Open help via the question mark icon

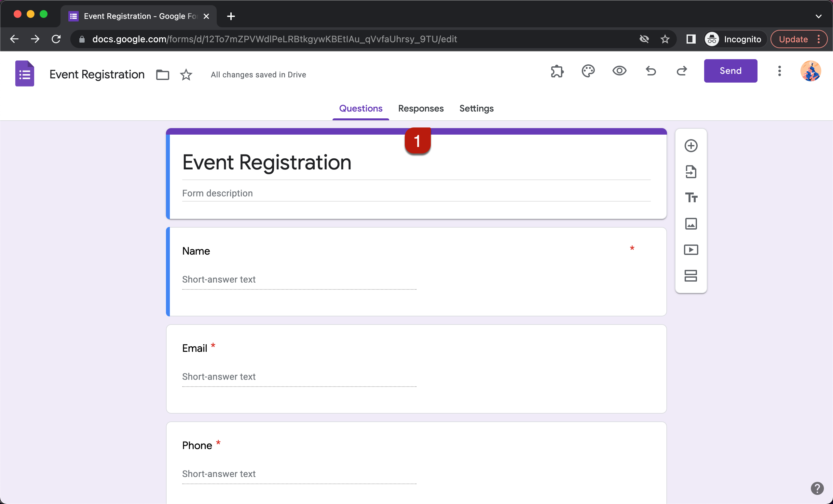tap(817, 488)
